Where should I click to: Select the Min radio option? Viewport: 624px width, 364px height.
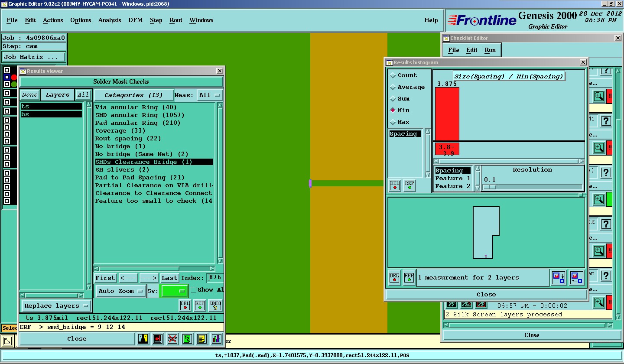400,110
